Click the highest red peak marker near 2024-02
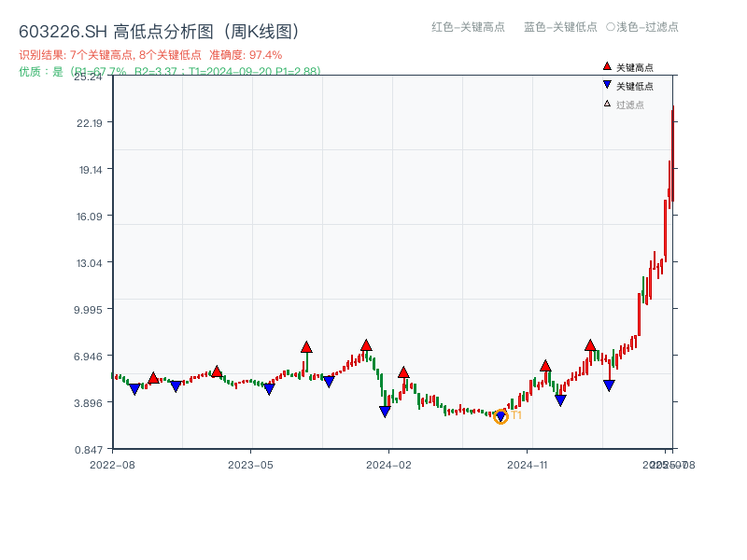The height and width of the screenshot is (560, 747). click(x=366, y=343)
